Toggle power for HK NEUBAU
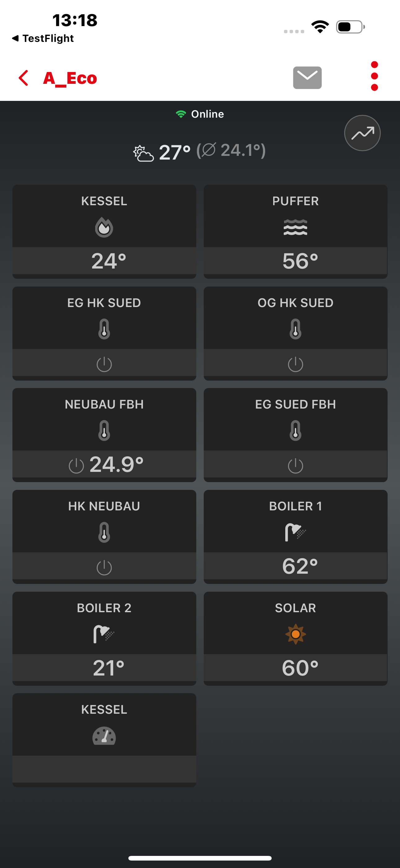This screenshot has width=400, height=868. tap(104, 567)
